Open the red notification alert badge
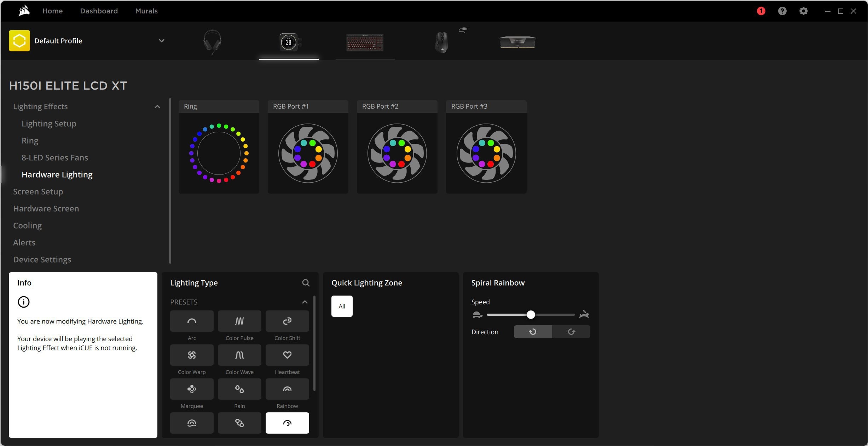Image resolution: width=868 pixels, height=446 pixels. point(761,11)
